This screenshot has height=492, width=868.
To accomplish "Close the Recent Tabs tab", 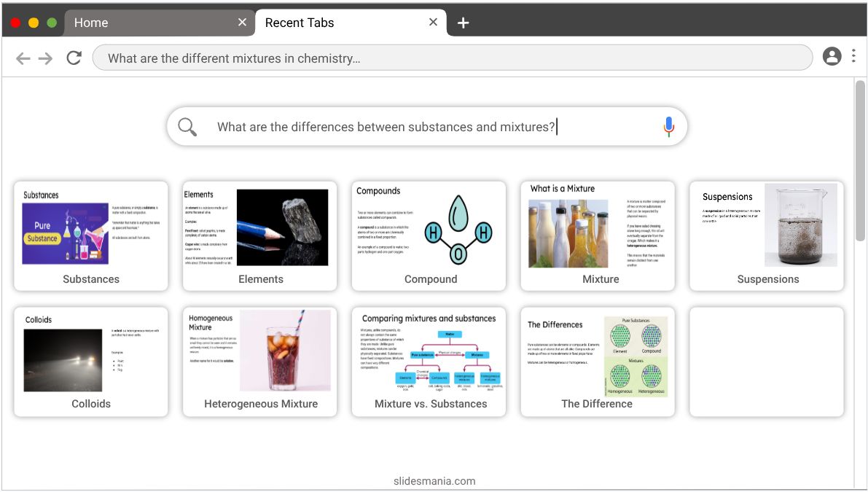I will point(433,22).
